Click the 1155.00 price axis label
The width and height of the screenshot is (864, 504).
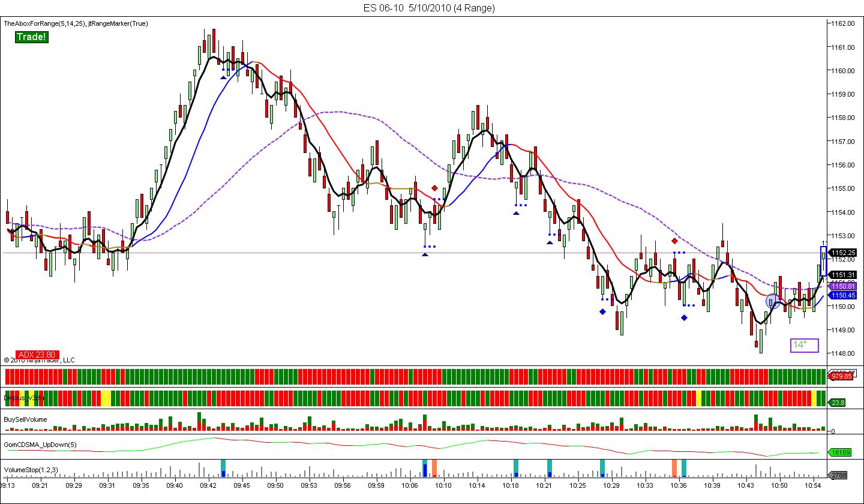click(x=843, y=188)
